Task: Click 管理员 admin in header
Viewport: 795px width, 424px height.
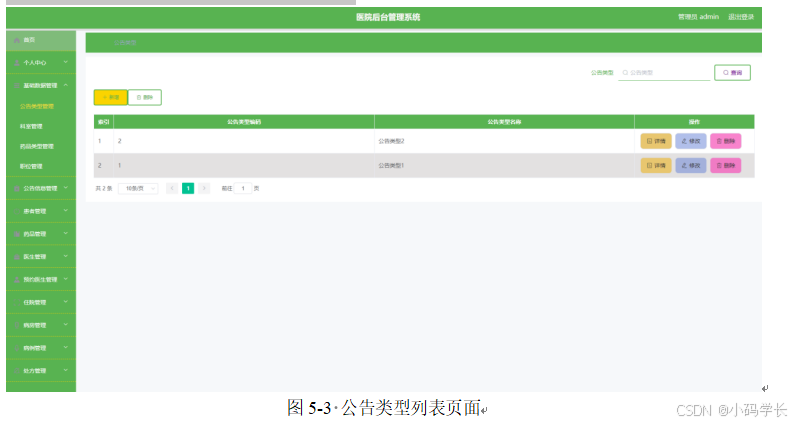Action: point(699,17)
